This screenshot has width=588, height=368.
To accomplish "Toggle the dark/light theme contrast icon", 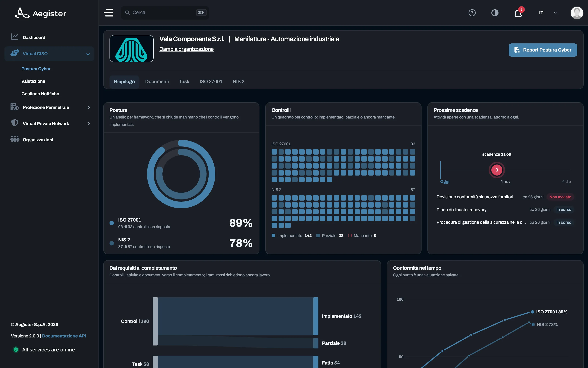I will pos(495,13).
